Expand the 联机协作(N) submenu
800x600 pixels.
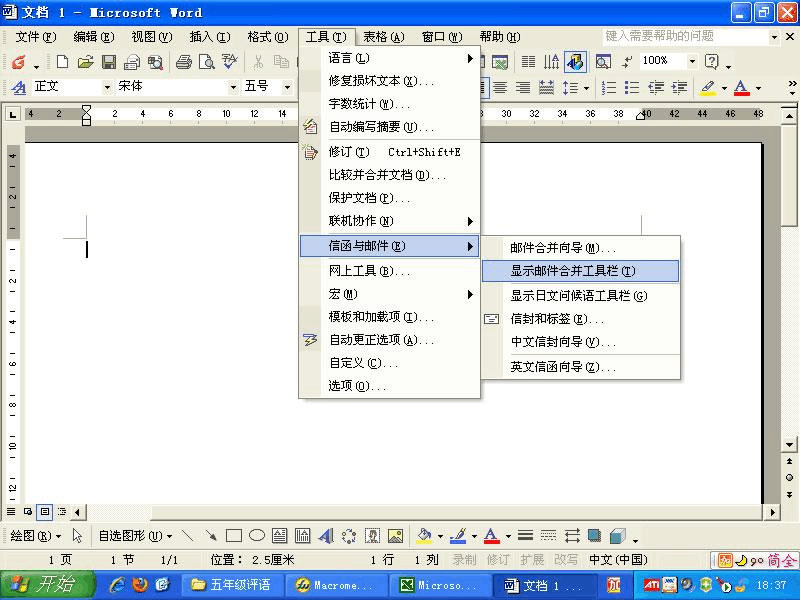390,221
